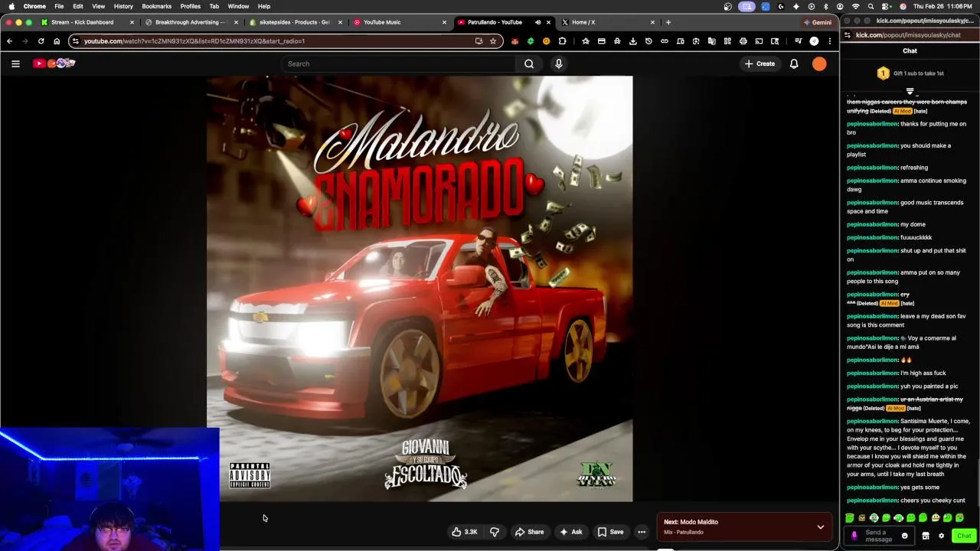Click the YouTube address bar URL
Viewport: 980px width, 551px height.
point(194,41)
